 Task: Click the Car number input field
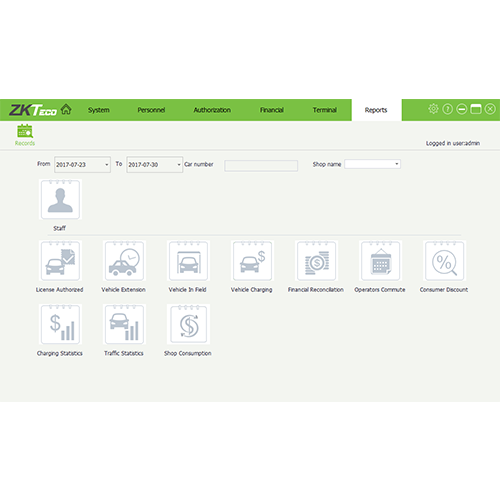coord(261,166)
